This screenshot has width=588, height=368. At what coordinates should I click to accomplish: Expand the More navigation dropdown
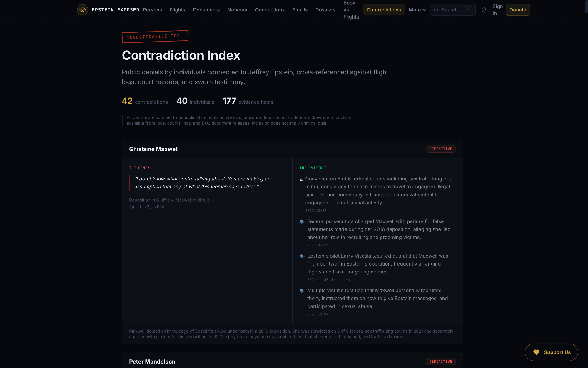pos(417,10)
